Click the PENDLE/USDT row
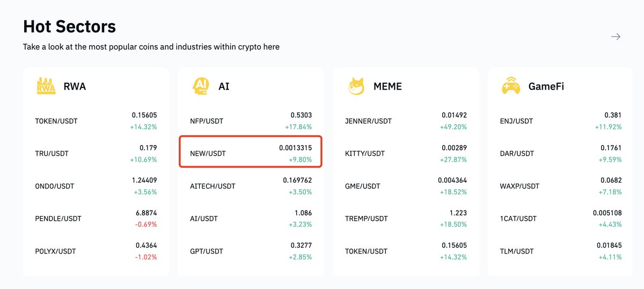This screenshot has height=289, width=644. click(x=96, y=219)
